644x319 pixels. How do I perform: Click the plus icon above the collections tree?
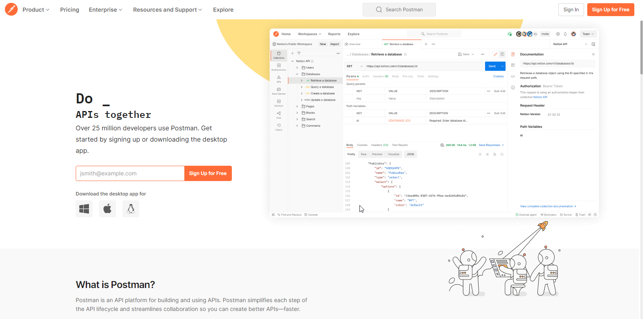[293, 53]
